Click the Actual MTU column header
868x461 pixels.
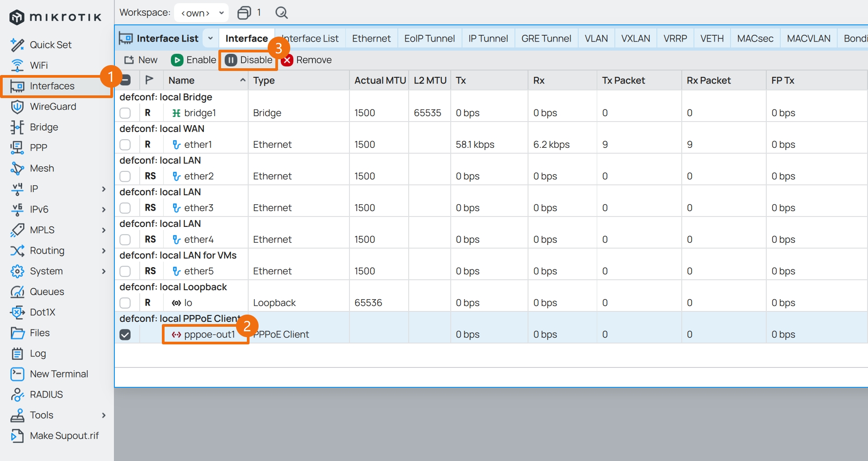pos(380,80)
